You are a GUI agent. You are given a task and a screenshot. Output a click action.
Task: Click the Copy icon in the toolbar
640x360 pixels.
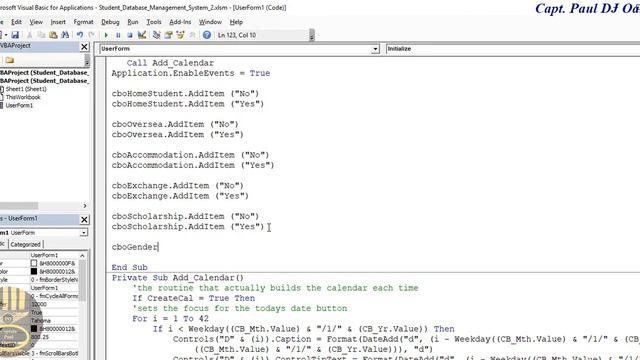(41, 35)
